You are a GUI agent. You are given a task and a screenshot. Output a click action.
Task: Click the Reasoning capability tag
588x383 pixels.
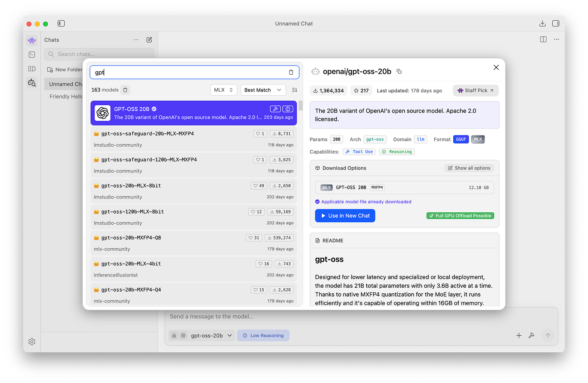(x=396, y=152)
